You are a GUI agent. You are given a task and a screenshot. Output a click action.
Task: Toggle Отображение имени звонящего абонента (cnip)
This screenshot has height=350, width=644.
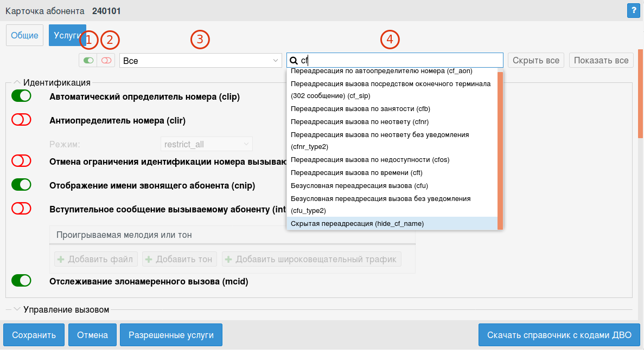tap(22, 185)
